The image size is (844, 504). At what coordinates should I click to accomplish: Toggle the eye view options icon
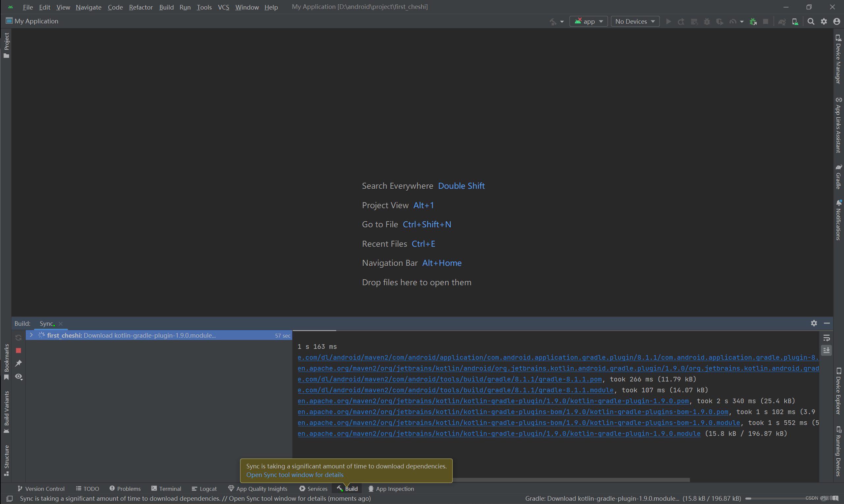pyautogui.click(x=18, y=377)
